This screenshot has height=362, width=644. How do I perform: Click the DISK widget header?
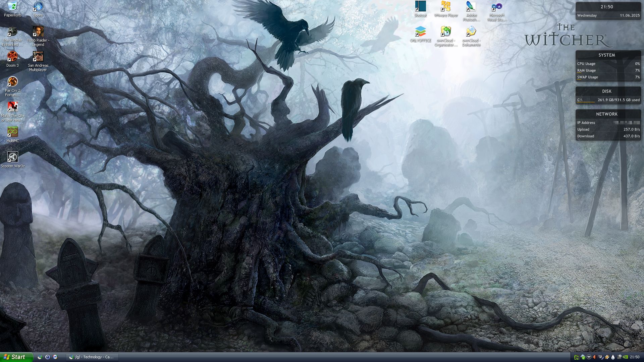[x=607, y=91]
